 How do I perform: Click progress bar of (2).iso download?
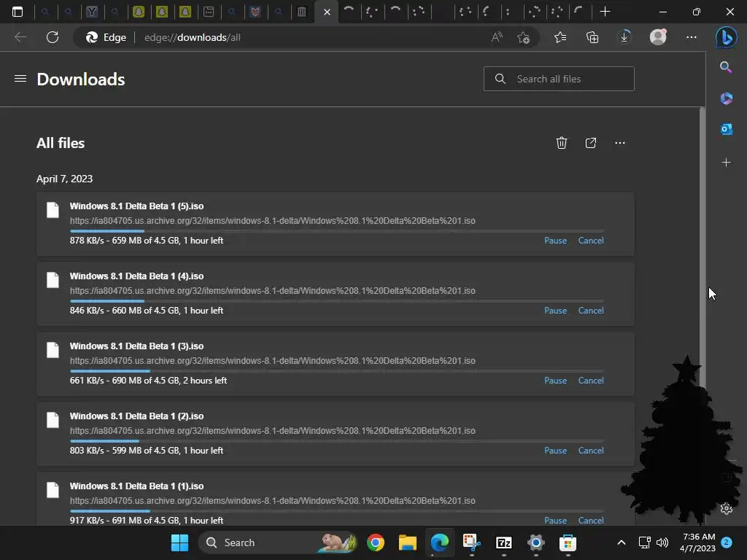point(337,441)
